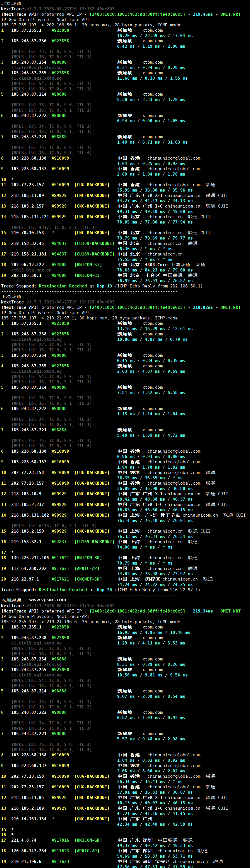
Task: Click IP address 202.96.12.122
Action: pyautogui.click(x=27, y=265)
